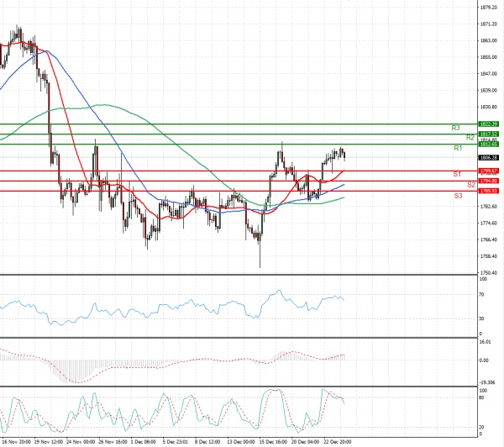Select the red 1799.67 price tag

pos(489,171)
